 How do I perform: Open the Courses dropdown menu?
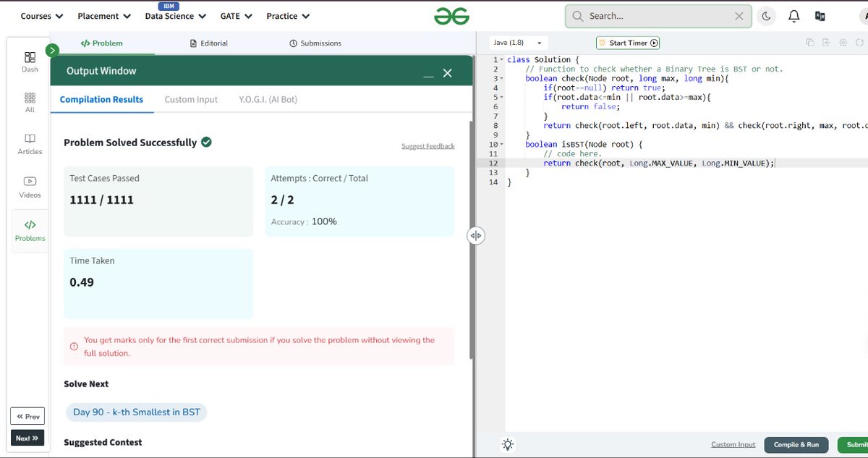pyautogui.click(x=42, y=16)
